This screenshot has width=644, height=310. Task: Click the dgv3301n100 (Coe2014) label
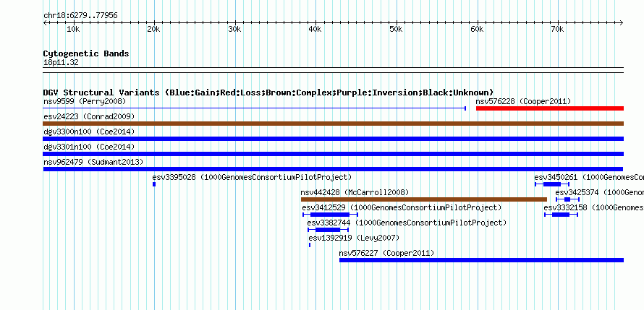(x=89, y=147)
